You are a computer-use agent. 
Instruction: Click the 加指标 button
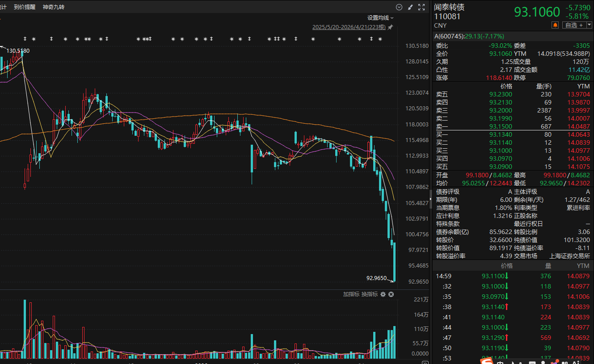(351, 294)
